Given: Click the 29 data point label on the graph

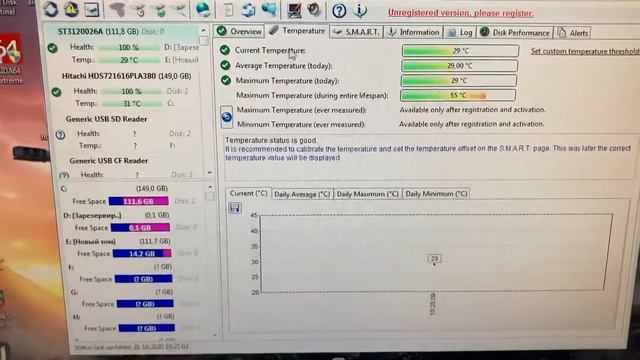Looking at the screenshot, I should pyautogui.click(x=434, y=258).
